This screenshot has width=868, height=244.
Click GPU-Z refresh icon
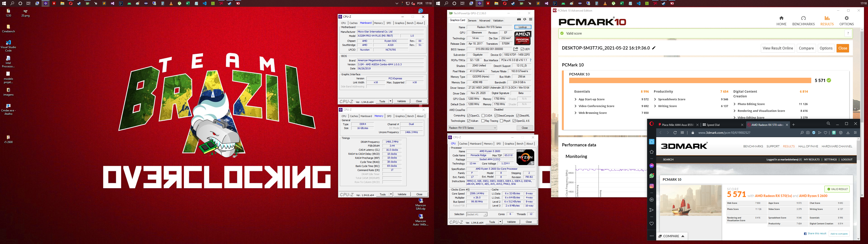[525, 20]
